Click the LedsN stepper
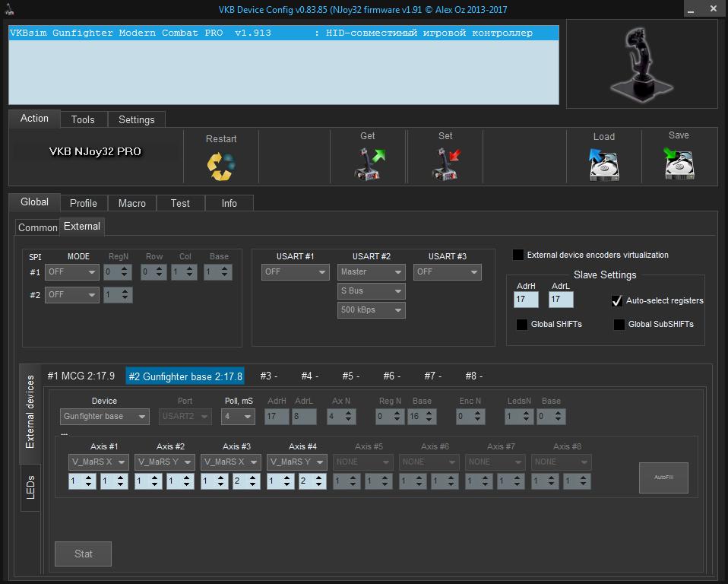The width and height of the screenshot is (728, 584). tap(518, 416)
